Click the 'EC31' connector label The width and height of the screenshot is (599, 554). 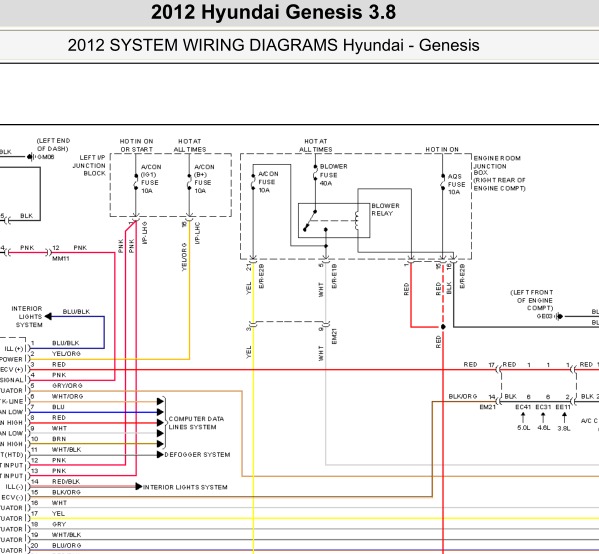(x=543, y=407)
